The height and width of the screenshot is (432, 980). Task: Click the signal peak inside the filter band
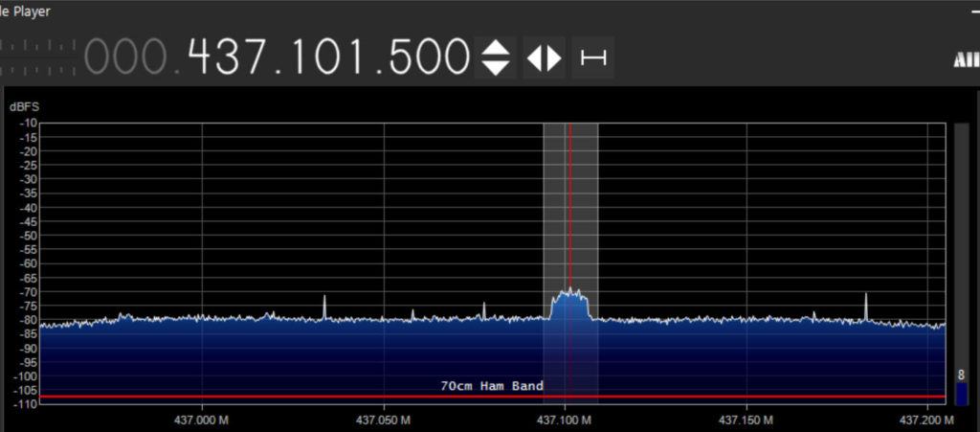(569, 293)
